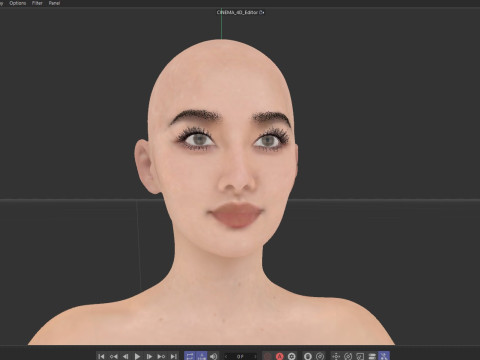Step back one frame
This screenshot has width=480, height=360.
125,356
